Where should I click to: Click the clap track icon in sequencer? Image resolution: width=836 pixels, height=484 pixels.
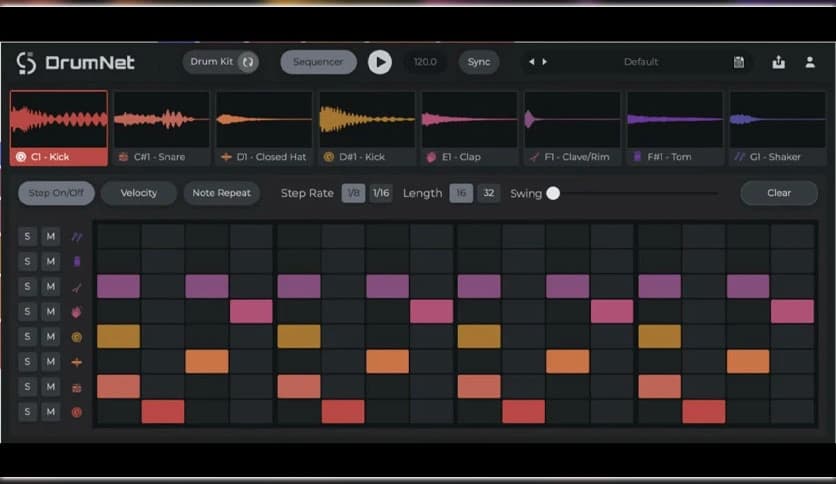(x=77, y=312)
